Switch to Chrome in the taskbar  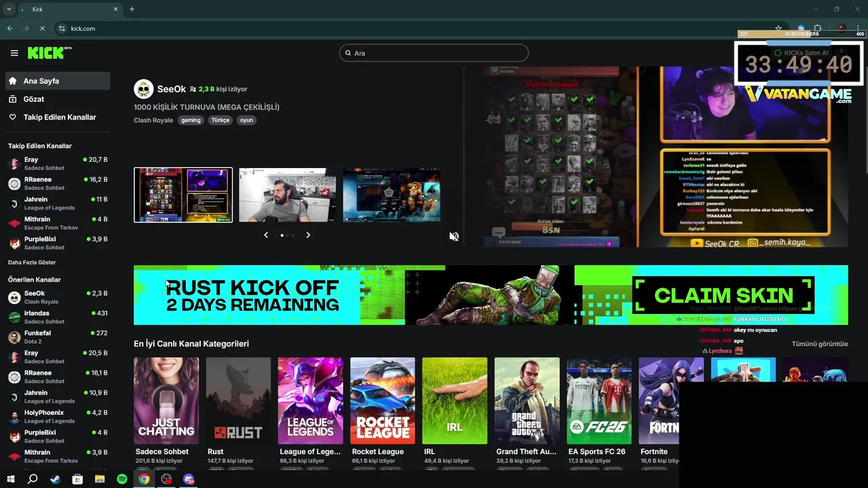click(144, 479)
